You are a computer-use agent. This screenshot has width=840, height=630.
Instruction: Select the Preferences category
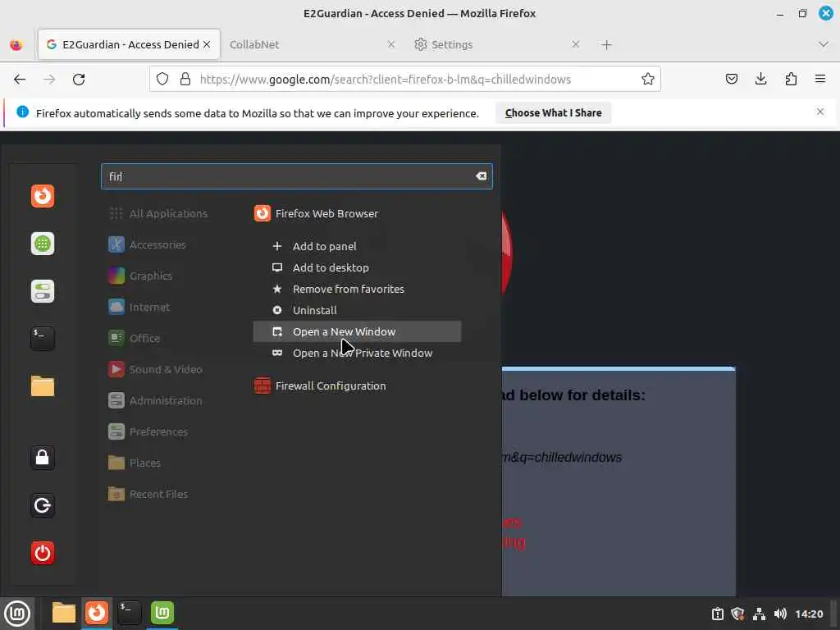point(148,431)
